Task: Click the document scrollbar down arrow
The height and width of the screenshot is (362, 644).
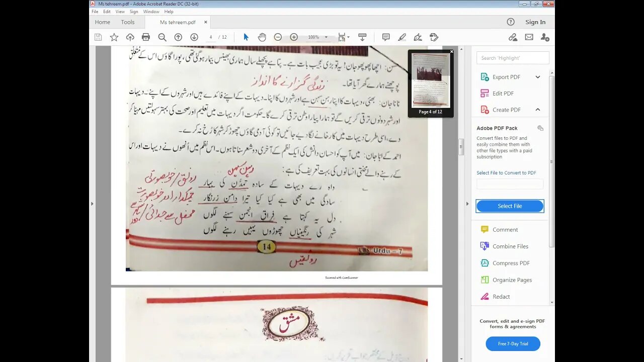Action: (461, 359)
